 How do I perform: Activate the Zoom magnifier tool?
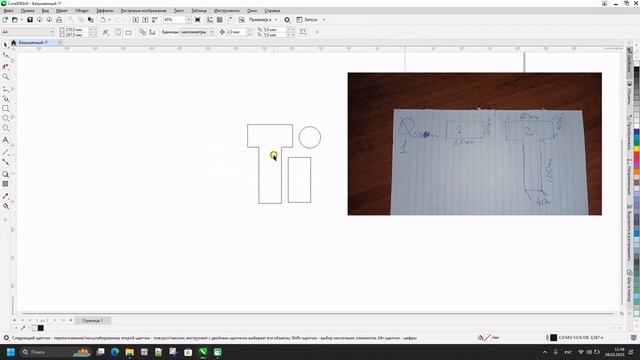click(5, 77)
